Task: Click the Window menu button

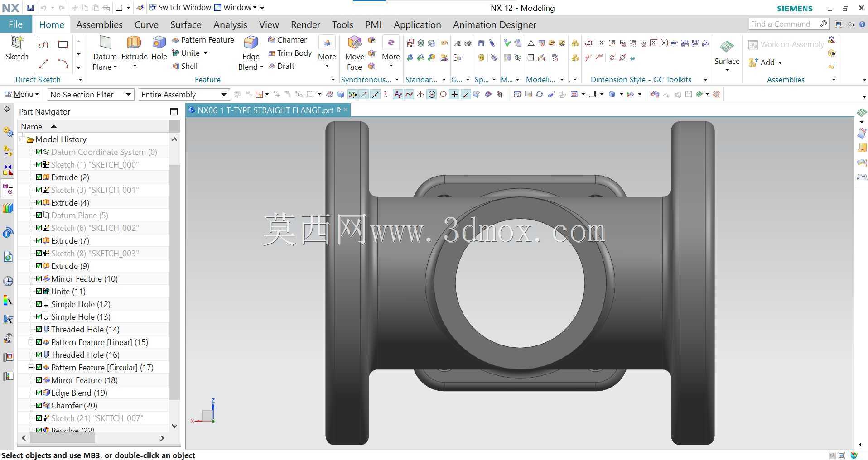Action: click(x=235, y=7)
